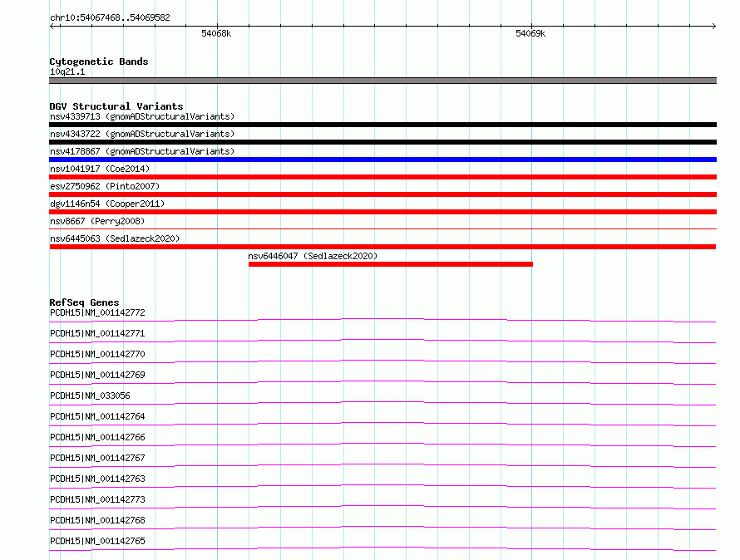Open nsv4339713 gnomAD variant label

(x=142, y=116)
